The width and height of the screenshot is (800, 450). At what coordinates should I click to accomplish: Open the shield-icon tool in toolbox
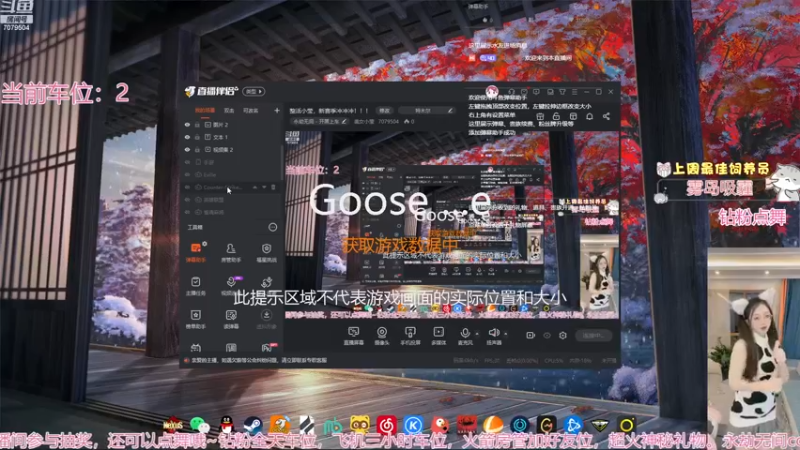tap(266, 252)
